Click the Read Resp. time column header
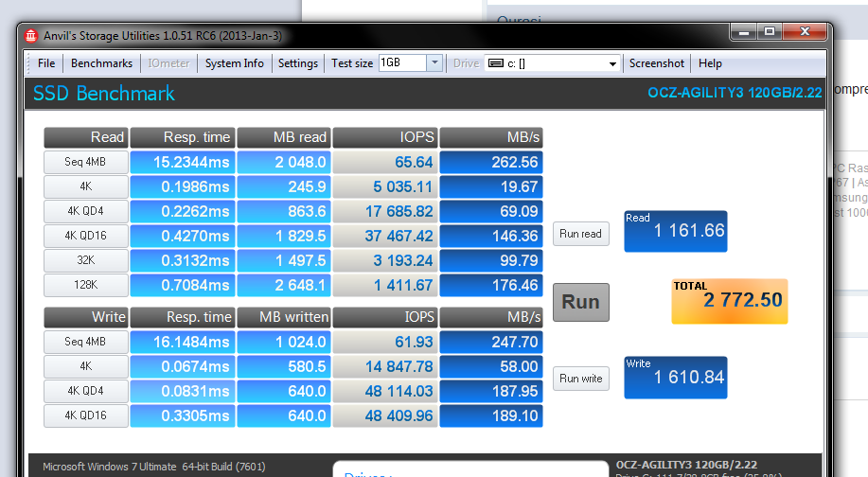 (183, 137)
